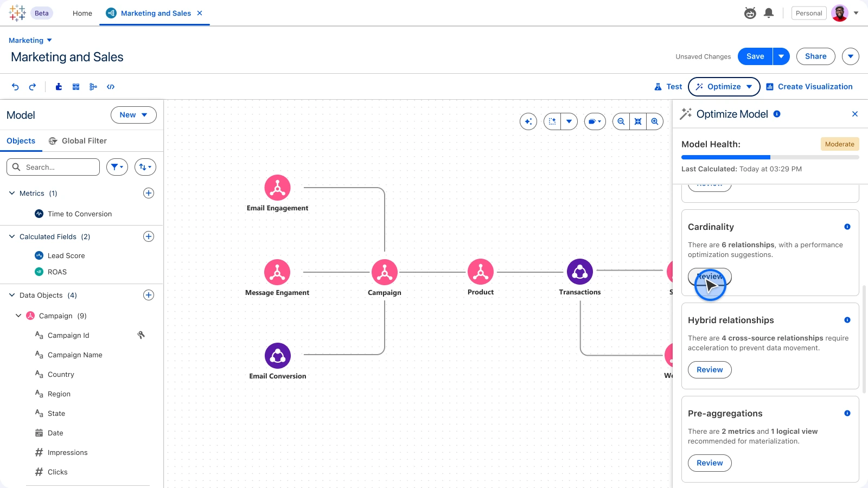Go to the Home tab
Viewport: 868px width, 488px height.
click(82, 13)
